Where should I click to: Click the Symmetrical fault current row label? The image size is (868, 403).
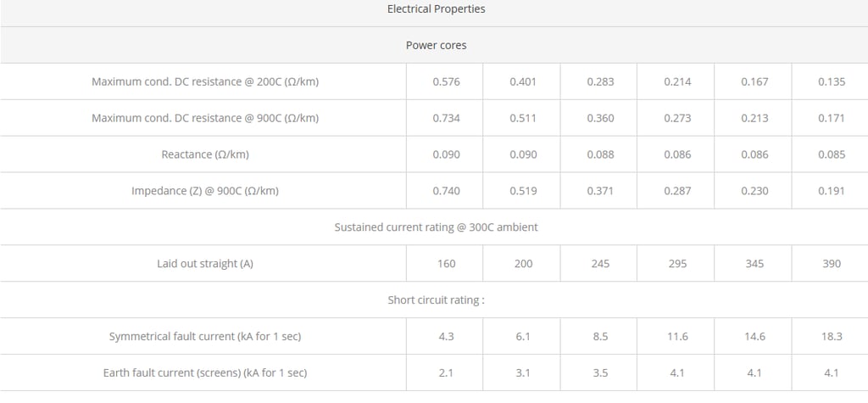pyautogui.click(x=205, y=337)
